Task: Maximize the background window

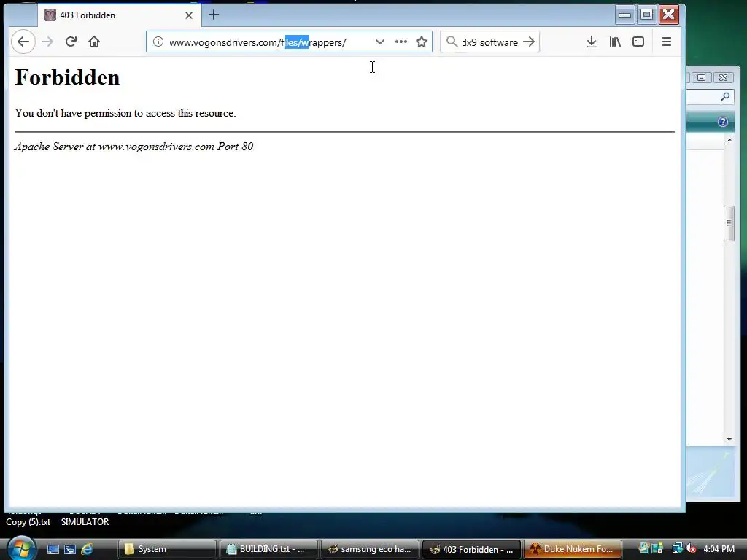Action: coord(701,77)
